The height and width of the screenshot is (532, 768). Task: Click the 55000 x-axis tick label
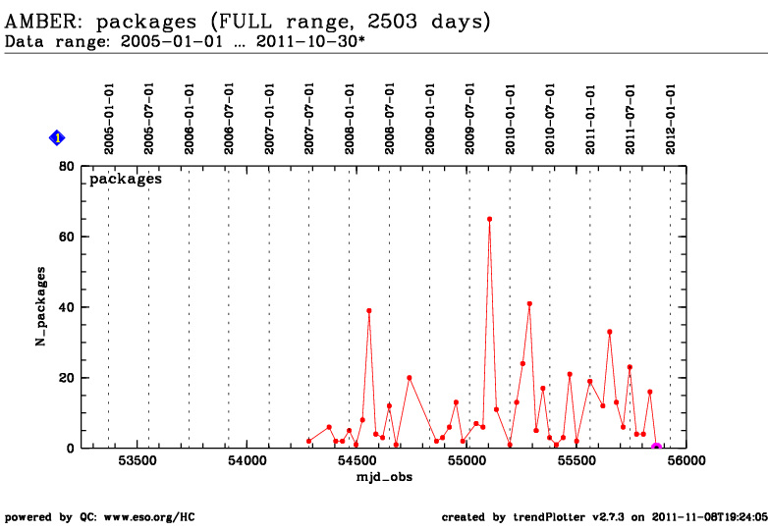(x=466, y=461)
